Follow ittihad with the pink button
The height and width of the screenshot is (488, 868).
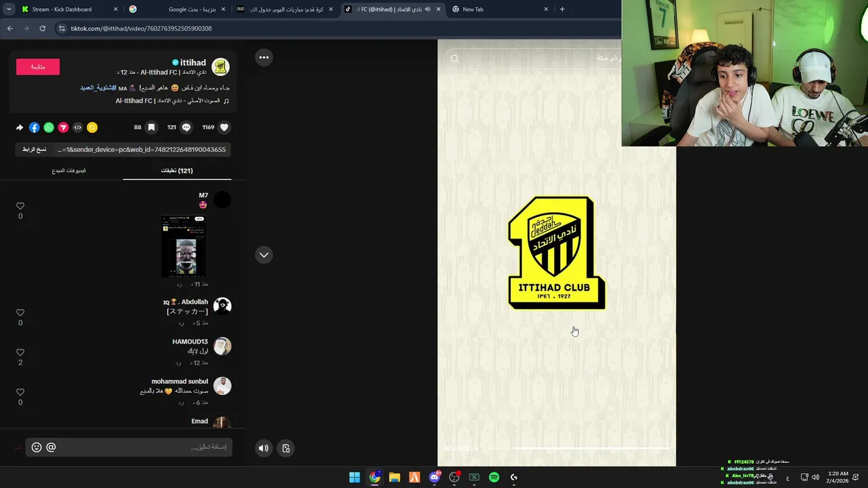tap(38, 66)
